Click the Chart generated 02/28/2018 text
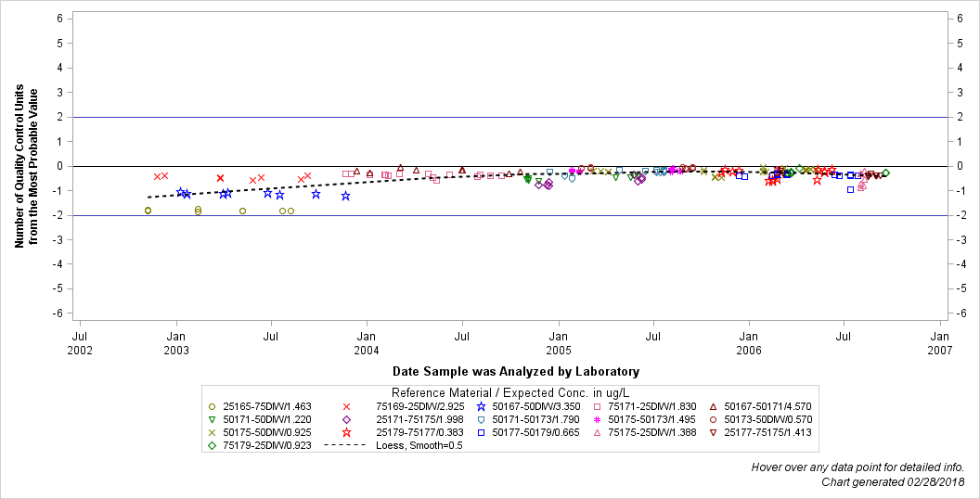 click(893, 482)
